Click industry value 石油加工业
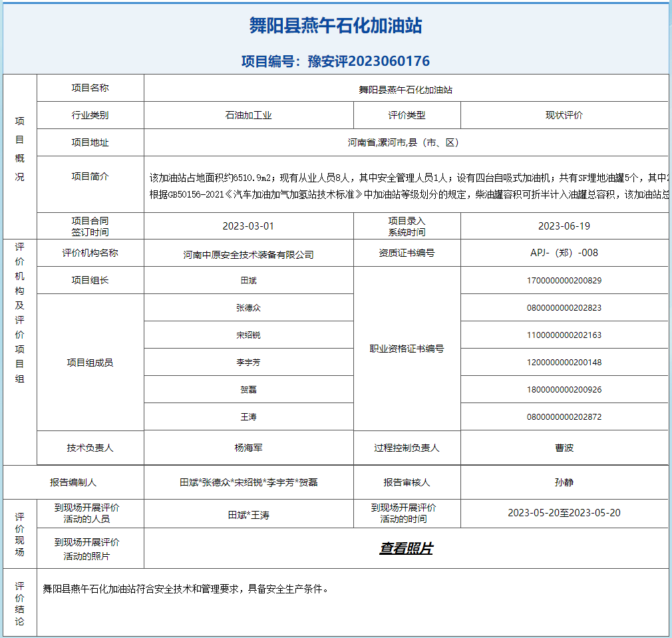 point(249,115)
